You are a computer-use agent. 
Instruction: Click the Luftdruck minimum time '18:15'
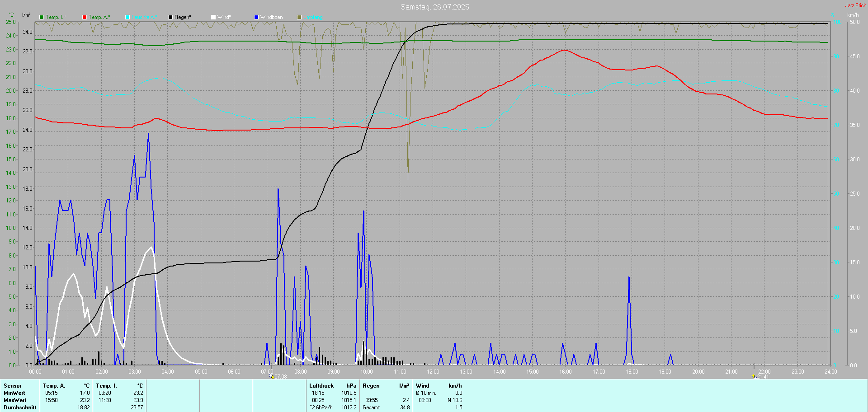(x=318, y=393)
